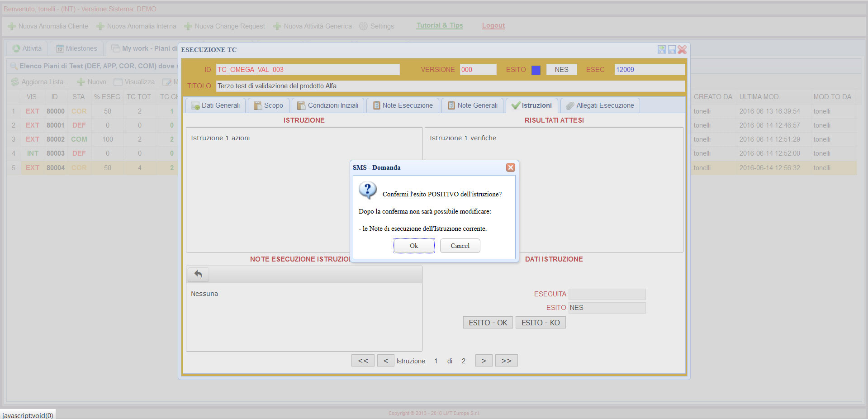
Task: Cancel the SMS Domanda dialog
Action: tap(460, 246)
